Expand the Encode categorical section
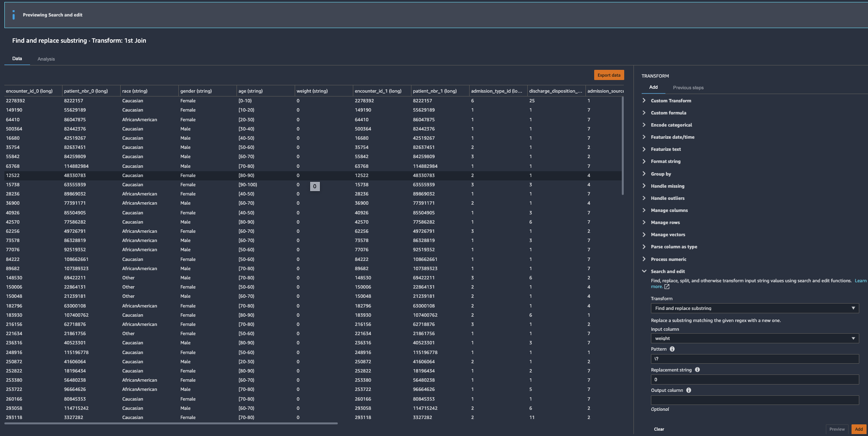Viewport: 868px width, 436px height. click(671, 125)
